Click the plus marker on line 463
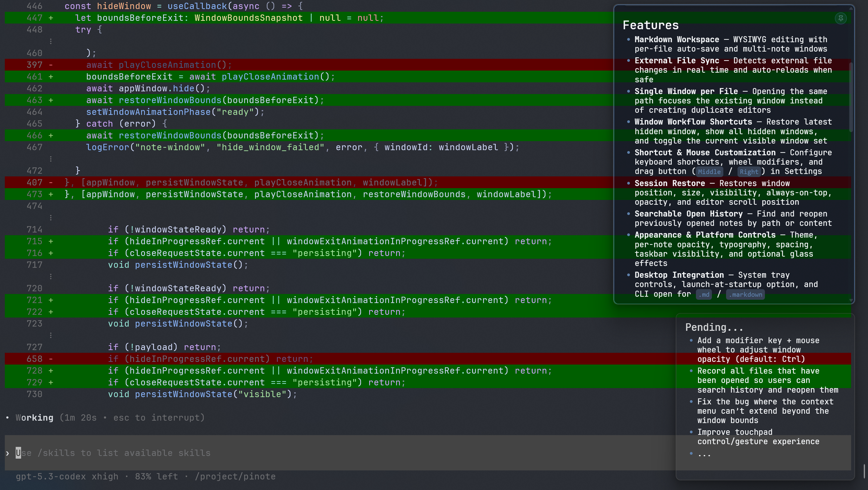This screenshot has width=868, height=490. coord(51,100)
